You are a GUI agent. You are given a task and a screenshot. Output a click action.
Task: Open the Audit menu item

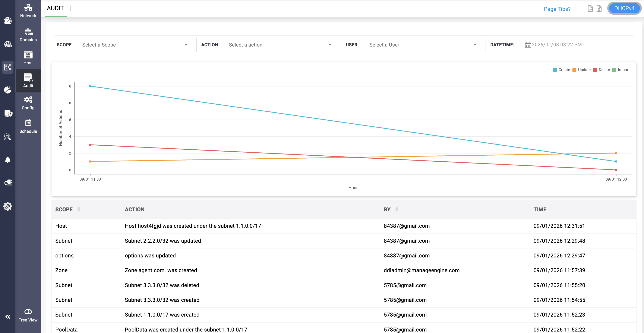pos(28,80)
